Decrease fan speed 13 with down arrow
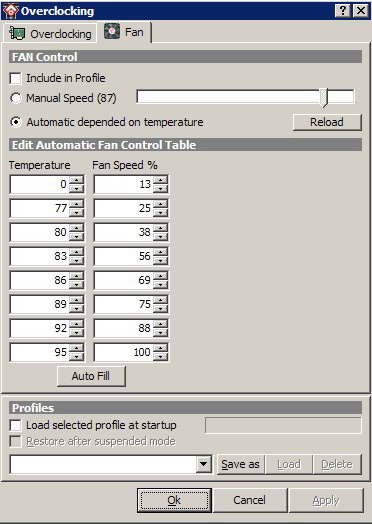This screenshot has width=372, height=524. tap(161, 189)
